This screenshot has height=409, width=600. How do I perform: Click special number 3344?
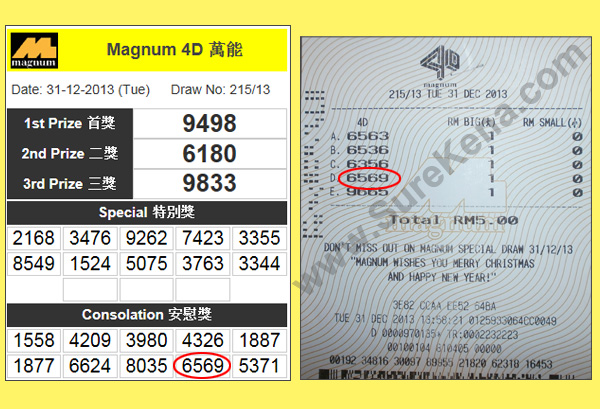tap(259, 264)
